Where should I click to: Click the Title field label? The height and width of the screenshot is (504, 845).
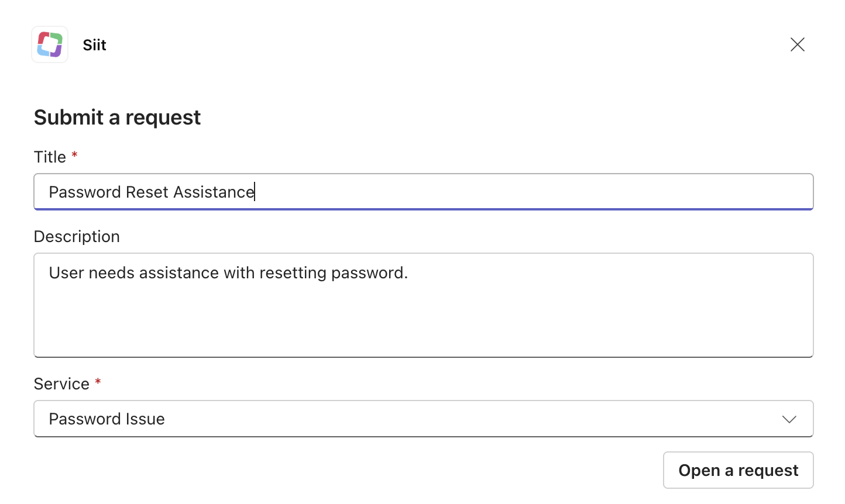point(50,157)
